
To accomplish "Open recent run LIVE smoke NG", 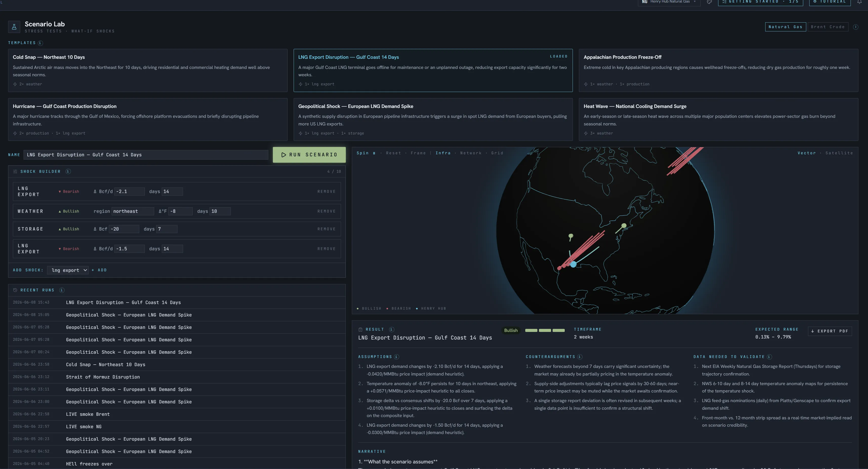I will [x=177, y=426].
